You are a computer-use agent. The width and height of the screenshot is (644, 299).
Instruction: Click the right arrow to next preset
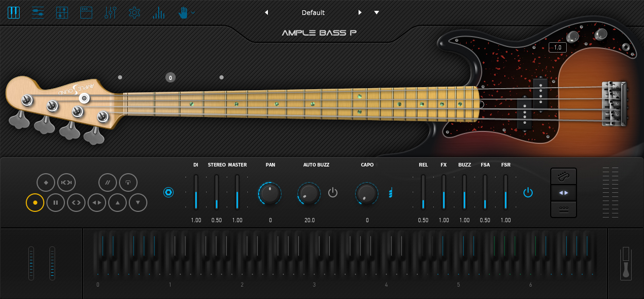(359, 12)
